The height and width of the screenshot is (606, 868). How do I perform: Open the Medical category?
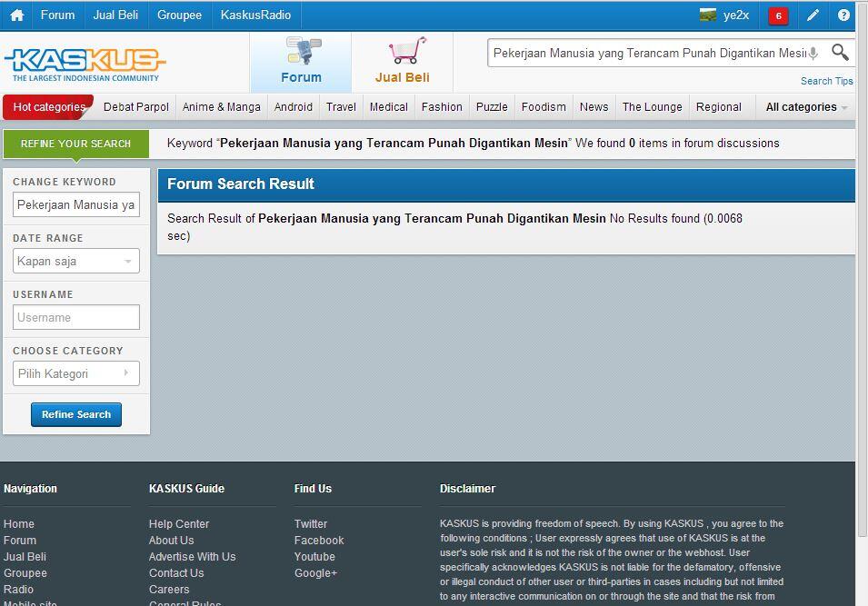tap(389, 107)
